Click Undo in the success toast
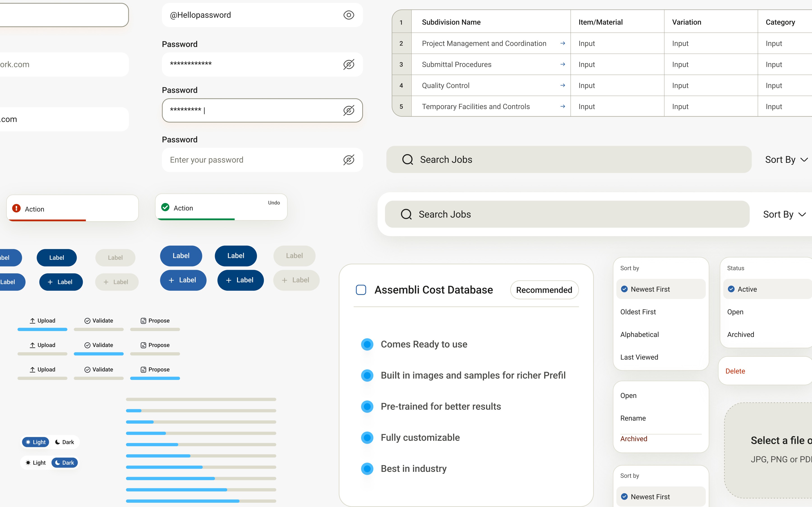Image resolution: width=812 pixels, height=507 pixels. tap(274, 203)
